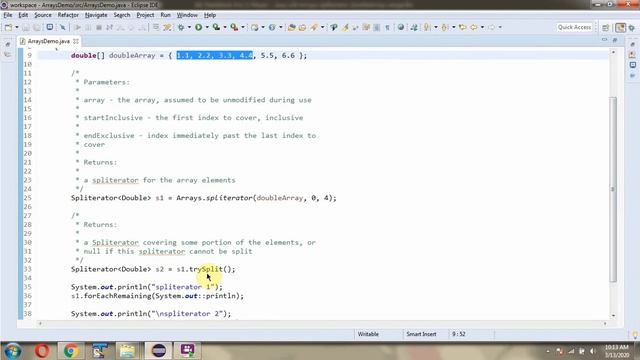
Task: Click the Save All toolbar icon
Action: pos(37,27)
